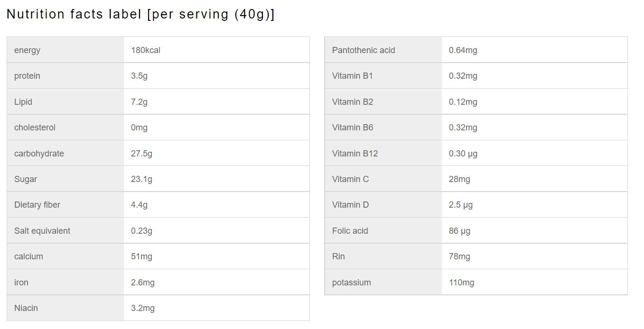Click the 180kcal energy value
644x329 pixels.
[146, 50]
